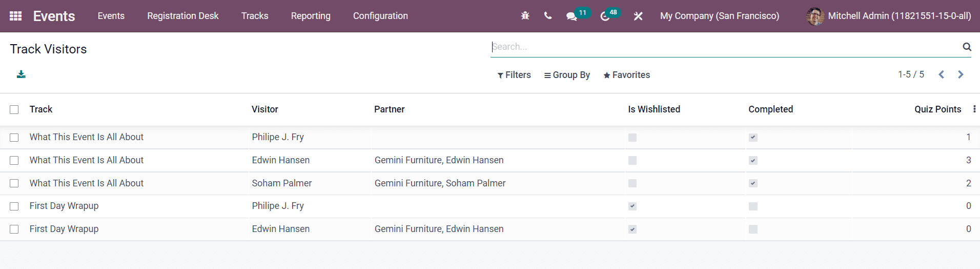Open the Events menu item
The image size is (980, 269).
(111, 16)
